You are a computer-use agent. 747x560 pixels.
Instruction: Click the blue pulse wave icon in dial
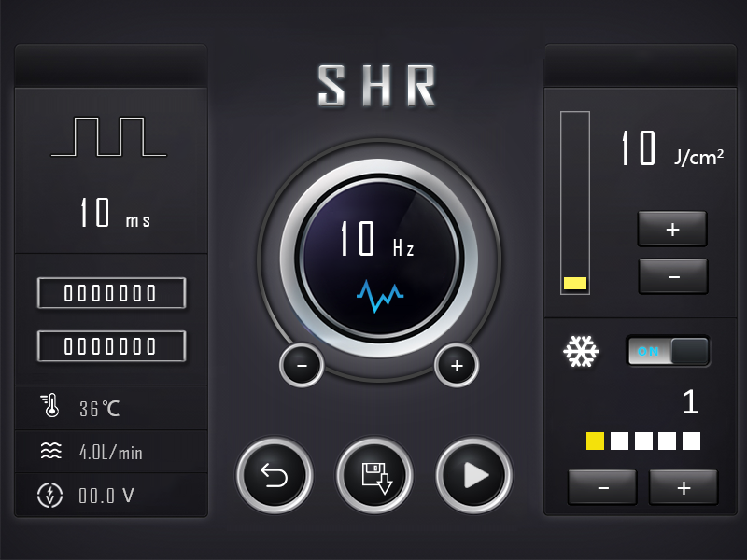click(x=380, y=296)
